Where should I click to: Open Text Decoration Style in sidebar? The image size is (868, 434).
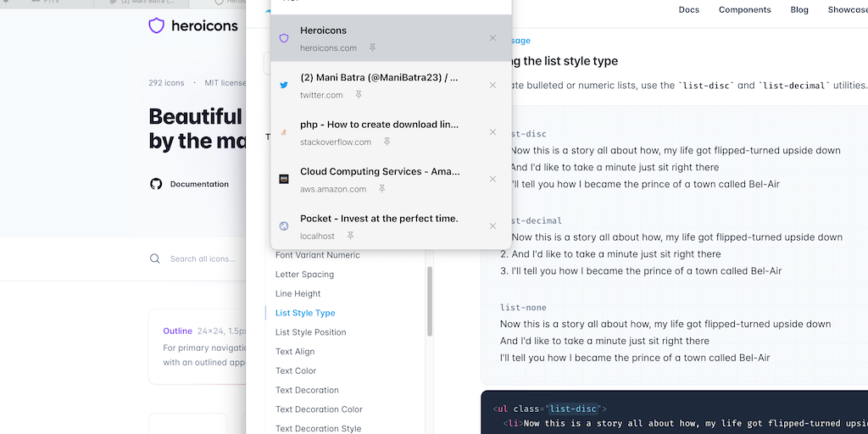(319, 429)
